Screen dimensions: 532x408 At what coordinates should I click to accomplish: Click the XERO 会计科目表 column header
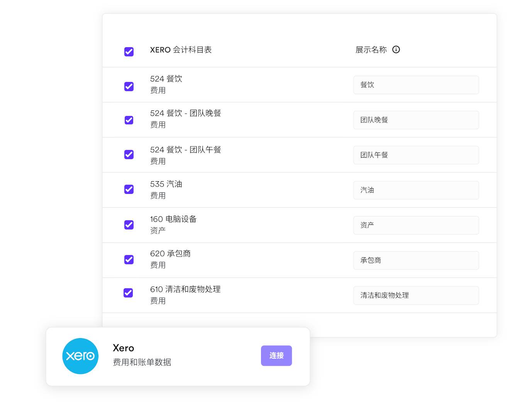[x=181, y=50]
